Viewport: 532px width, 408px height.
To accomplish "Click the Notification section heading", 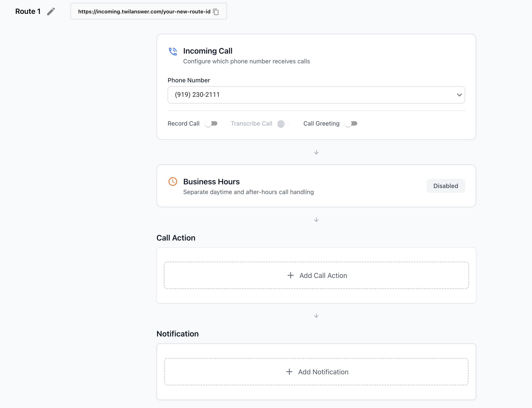I will click(x=178, y=334).
